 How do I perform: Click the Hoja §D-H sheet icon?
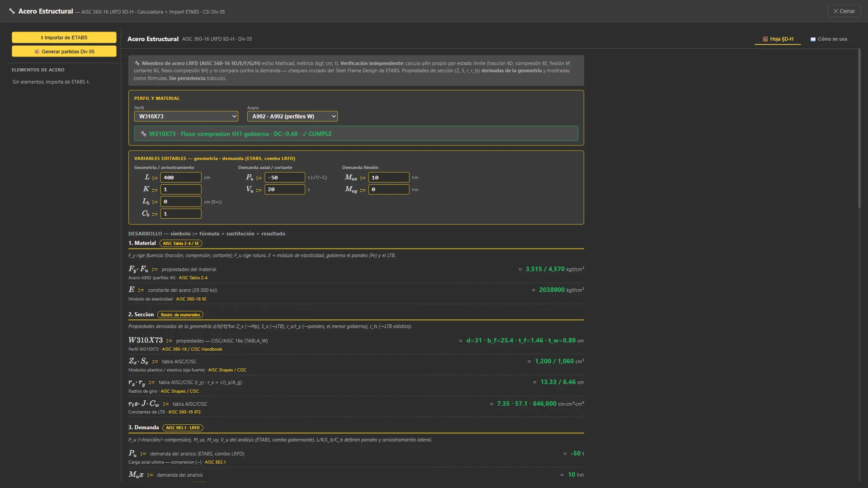(x=765, y=39)
